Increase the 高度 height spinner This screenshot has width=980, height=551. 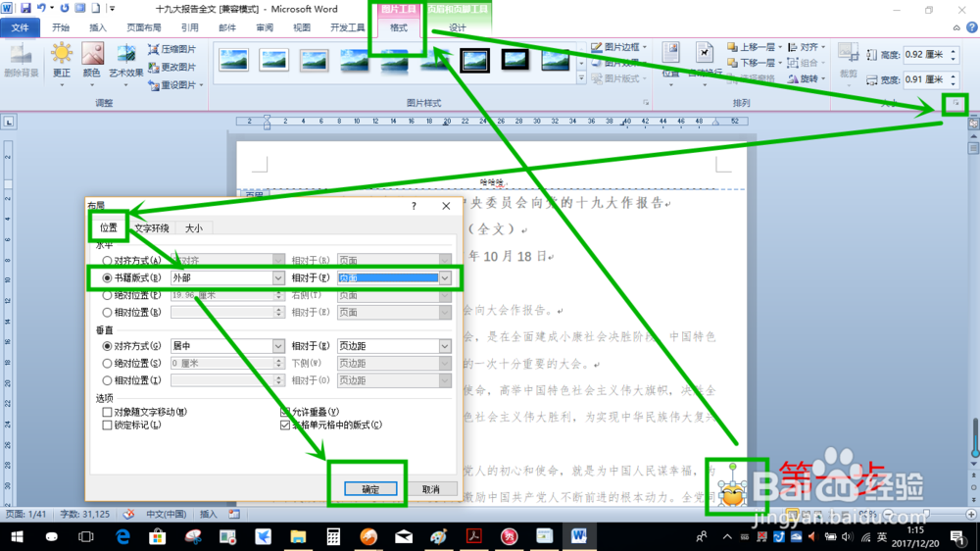(x=954, y=51)
